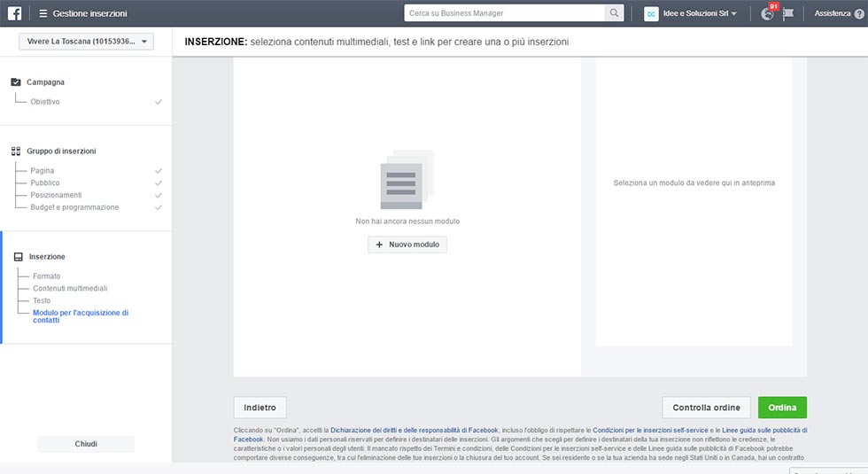Click the plus icon on Nuovo modulo
Screen dimensions: 868x474
(x=379, y=245)
